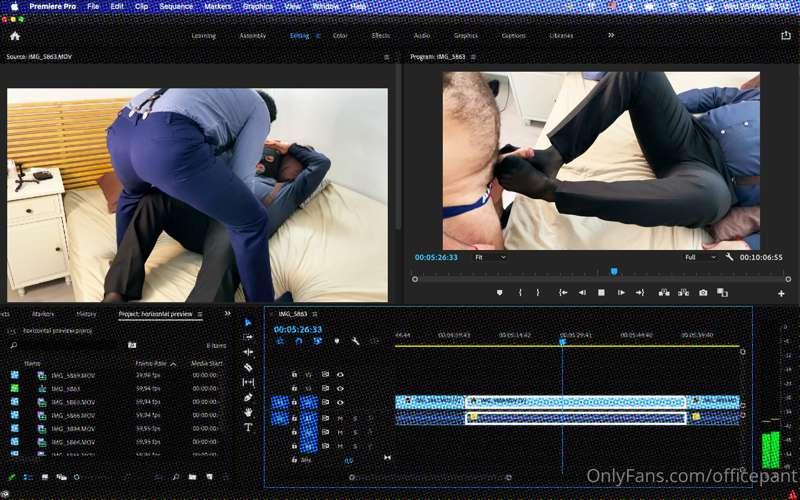Switch to Effects workspace

[381, 36]
